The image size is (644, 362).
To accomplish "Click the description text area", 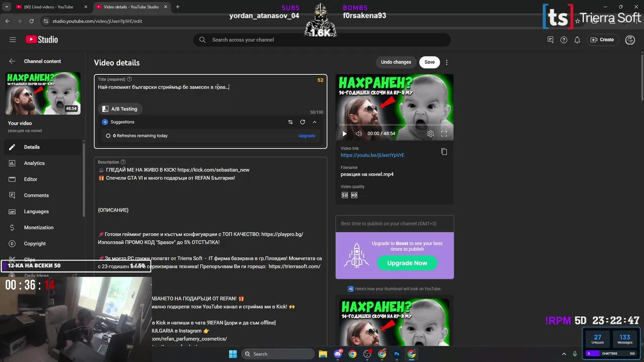I will [210, 251].
